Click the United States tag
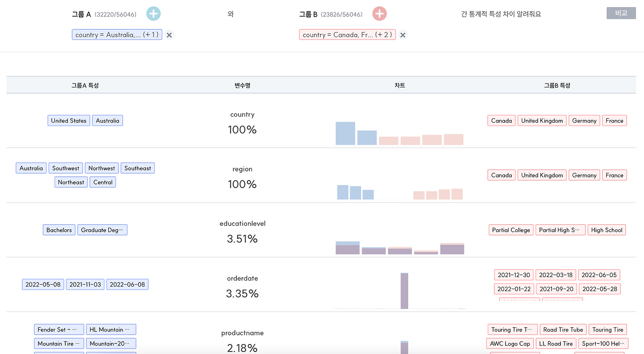 click(69, 121)
